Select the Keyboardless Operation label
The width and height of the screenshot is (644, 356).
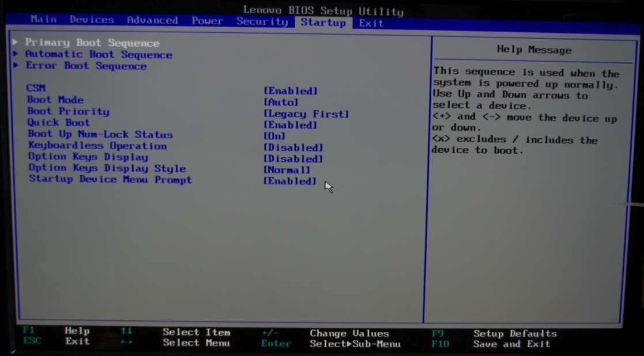click(98, 146)
